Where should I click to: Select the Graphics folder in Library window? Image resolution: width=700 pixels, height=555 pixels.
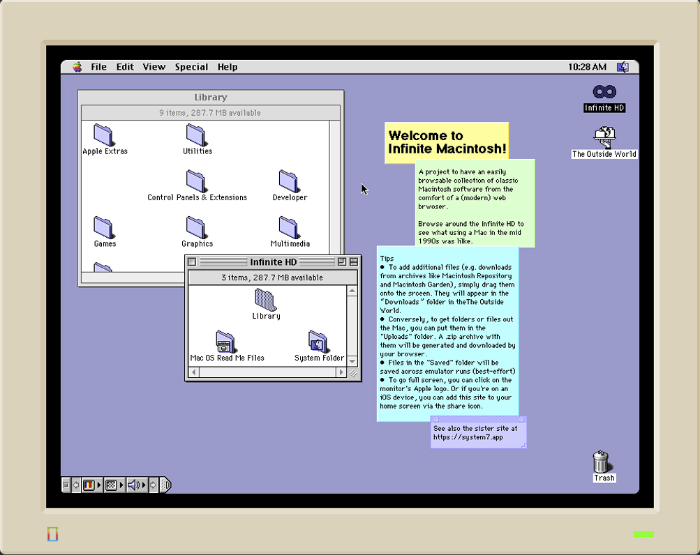coord(196,227)
